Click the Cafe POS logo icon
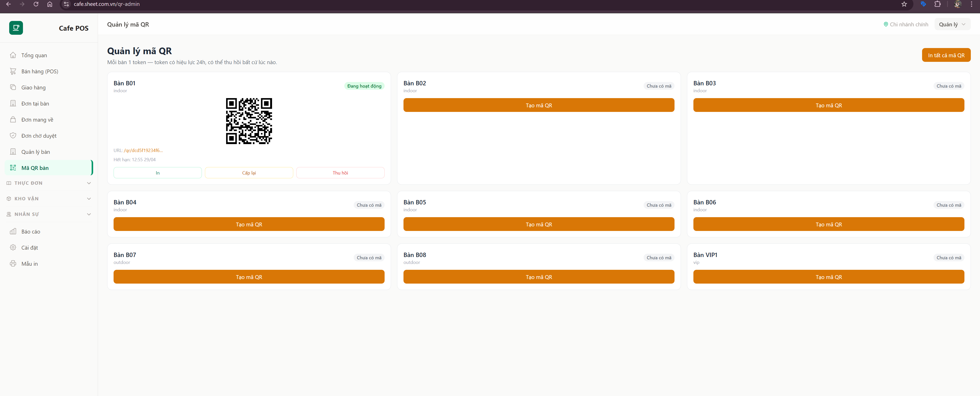Viewport: 980px width, 396px height. [16, 28]
